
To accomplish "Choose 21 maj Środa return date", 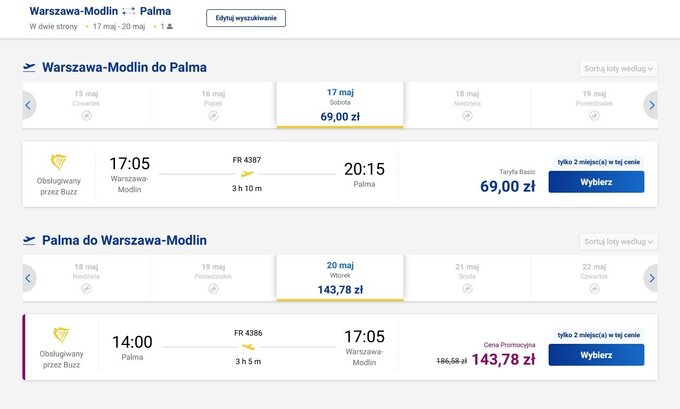I will click(x=467, y=278).
